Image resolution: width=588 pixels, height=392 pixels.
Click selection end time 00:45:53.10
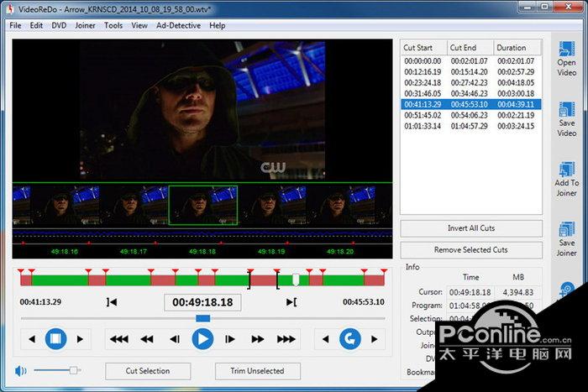364,302
